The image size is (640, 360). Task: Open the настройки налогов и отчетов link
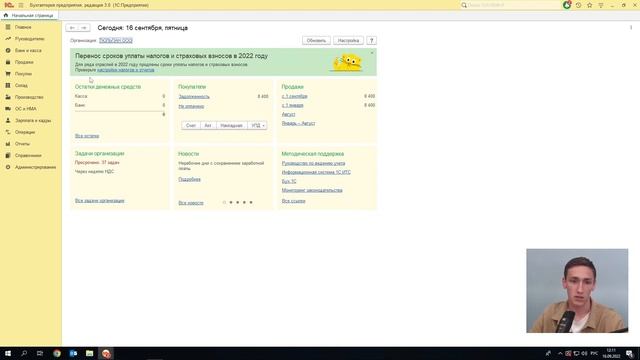click(x=126, y=70)
